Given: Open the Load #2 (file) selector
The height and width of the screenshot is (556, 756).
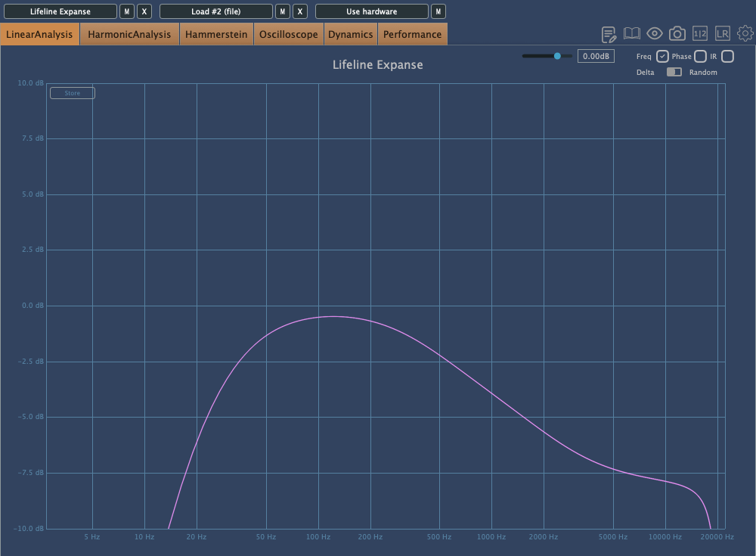Looking at the screenshot, I should [x=216, y=11].
